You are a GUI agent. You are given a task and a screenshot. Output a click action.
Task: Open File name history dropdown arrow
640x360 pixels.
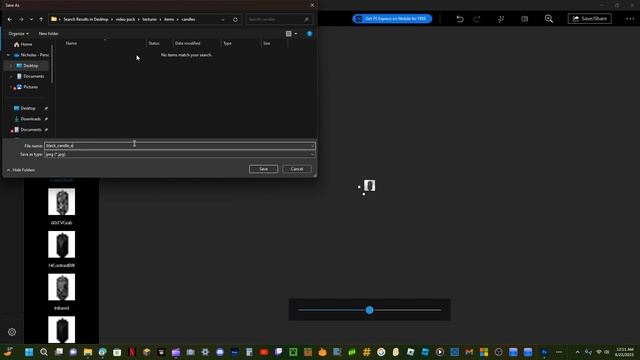(x=312, y=146)
